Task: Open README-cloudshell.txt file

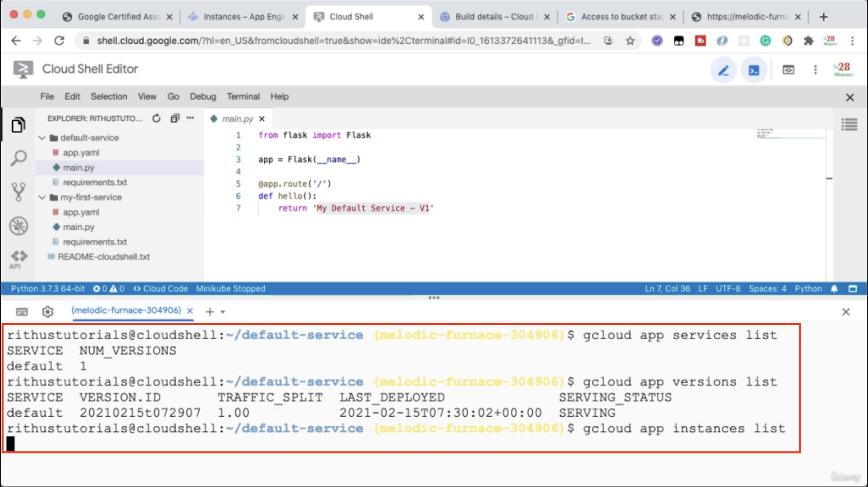Action: (x=103, y=257)
